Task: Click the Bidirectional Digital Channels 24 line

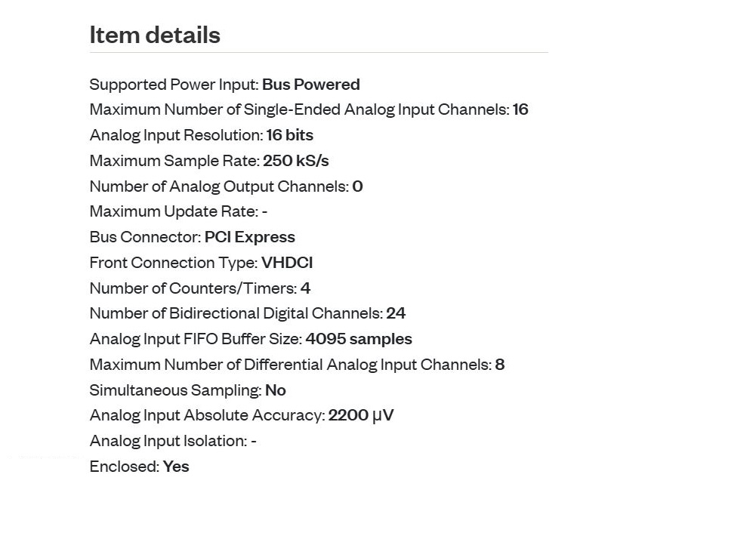Action: pyautogui.click(x=248, y=313)
